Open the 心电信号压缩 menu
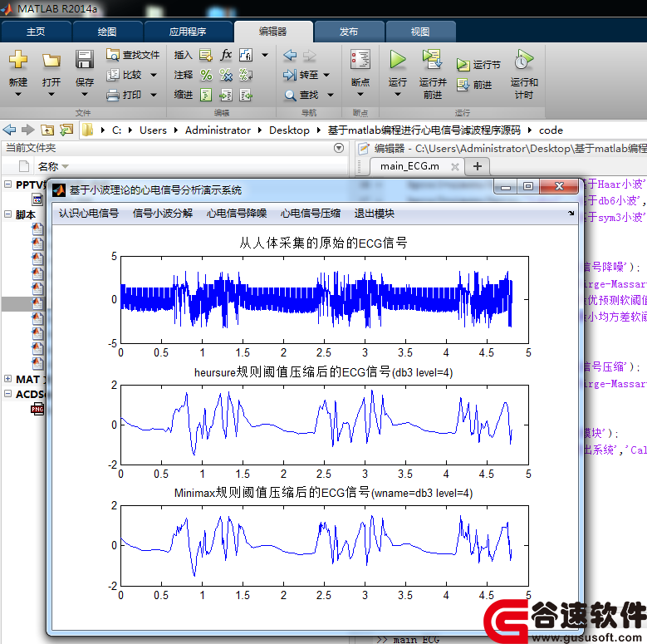The image size is (647, 644). click(x=311, y=214)
